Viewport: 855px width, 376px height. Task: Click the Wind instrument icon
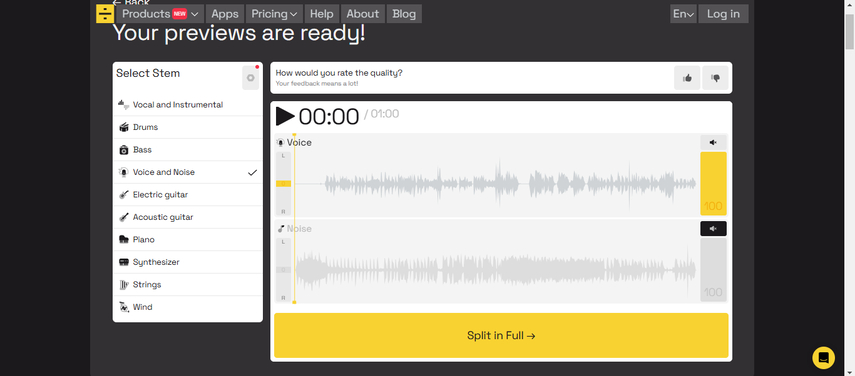click(124, 307)
